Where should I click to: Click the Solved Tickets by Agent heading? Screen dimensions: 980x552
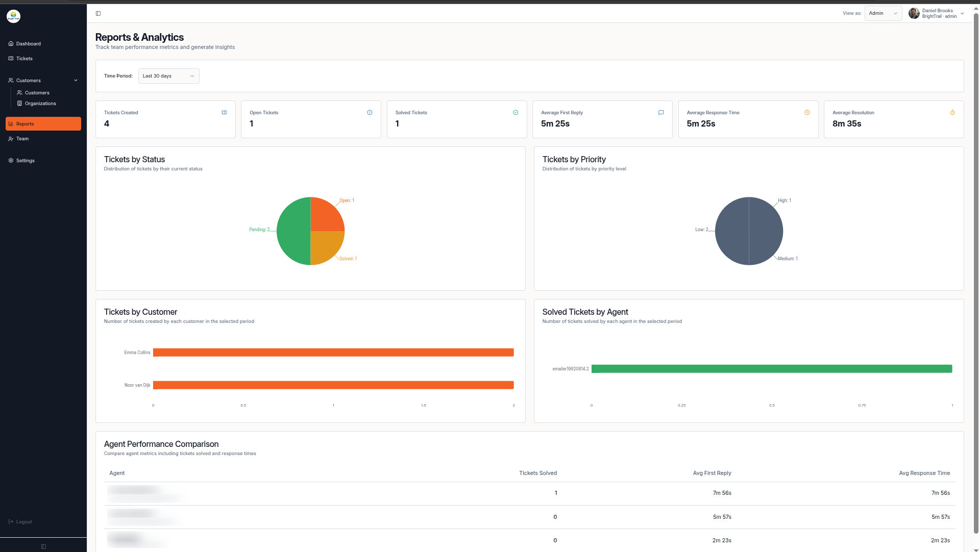coord(585,312)
